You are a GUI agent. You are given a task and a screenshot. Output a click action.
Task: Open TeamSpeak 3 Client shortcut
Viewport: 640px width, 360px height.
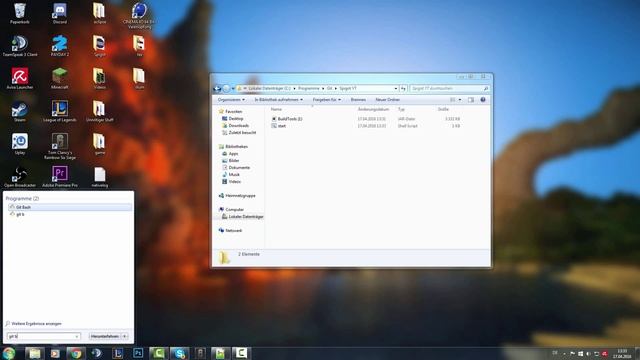[x=20, y=46]
